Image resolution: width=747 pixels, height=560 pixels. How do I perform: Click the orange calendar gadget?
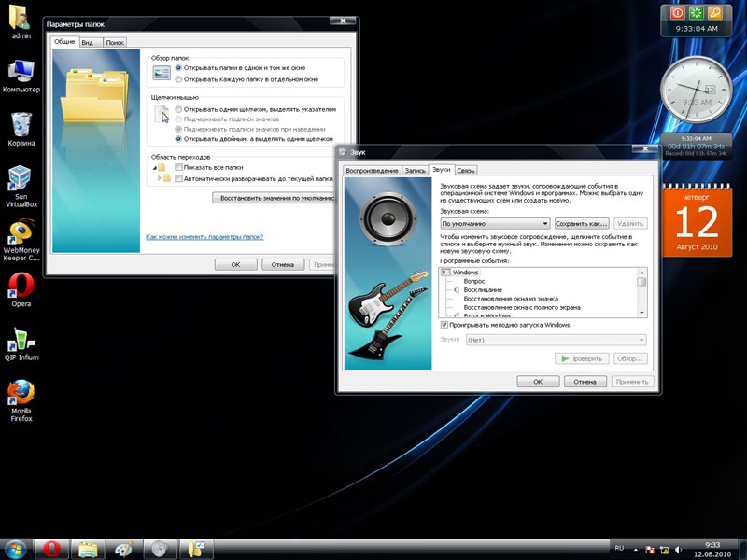(x=697, y=221)
